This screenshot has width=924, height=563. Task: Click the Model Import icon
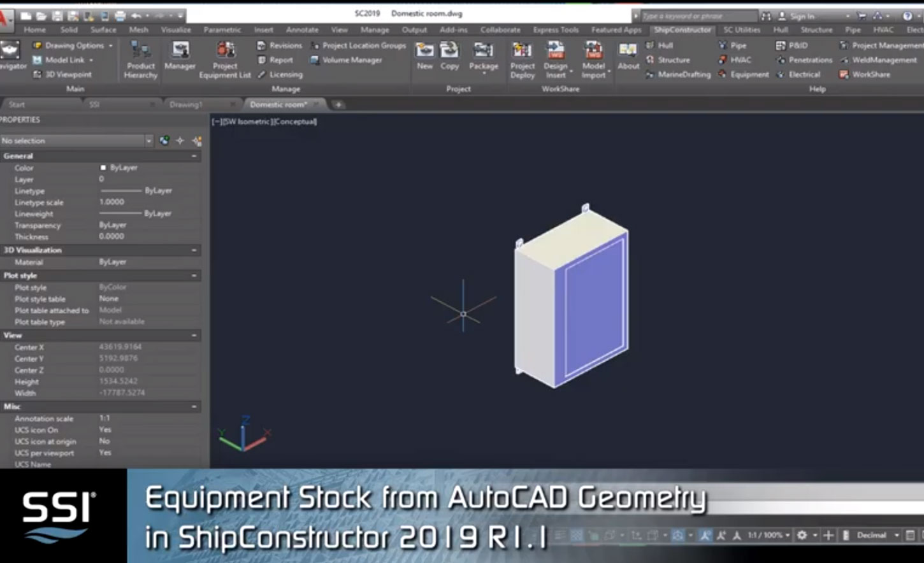(593, 58)
